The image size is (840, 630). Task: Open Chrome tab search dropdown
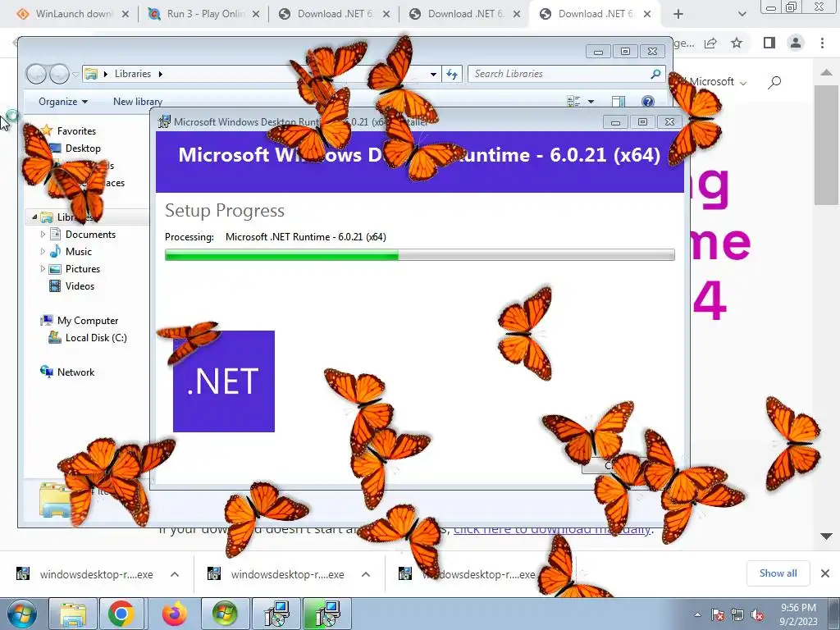tap(742, 15)
